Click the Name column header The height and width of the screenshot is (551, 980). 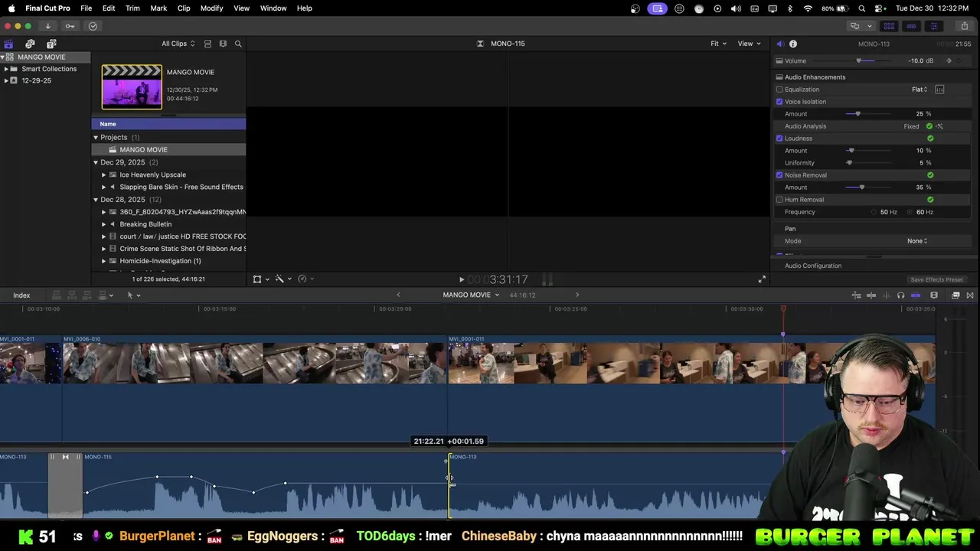click(x=168, y=124)
